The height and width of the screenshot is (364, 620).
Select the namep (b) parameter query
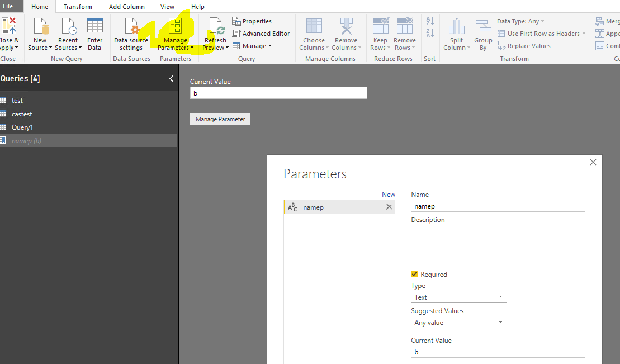click(88, 141)
